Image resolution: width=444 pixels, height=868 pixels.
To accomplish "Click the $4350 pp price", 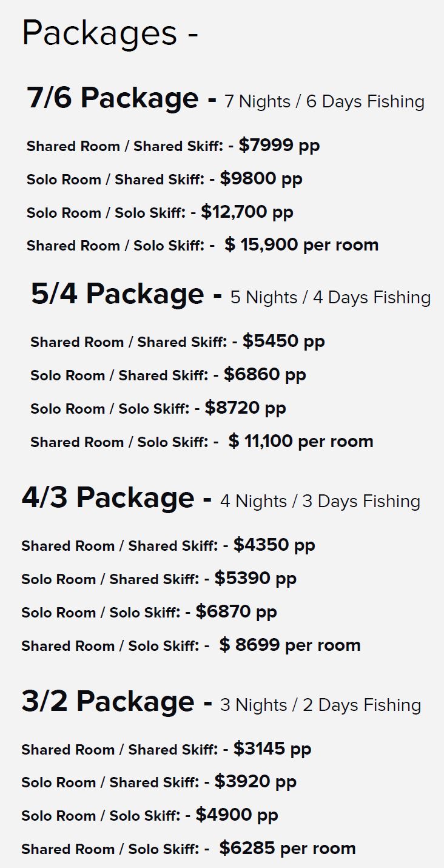I will [x=274, y=545].
